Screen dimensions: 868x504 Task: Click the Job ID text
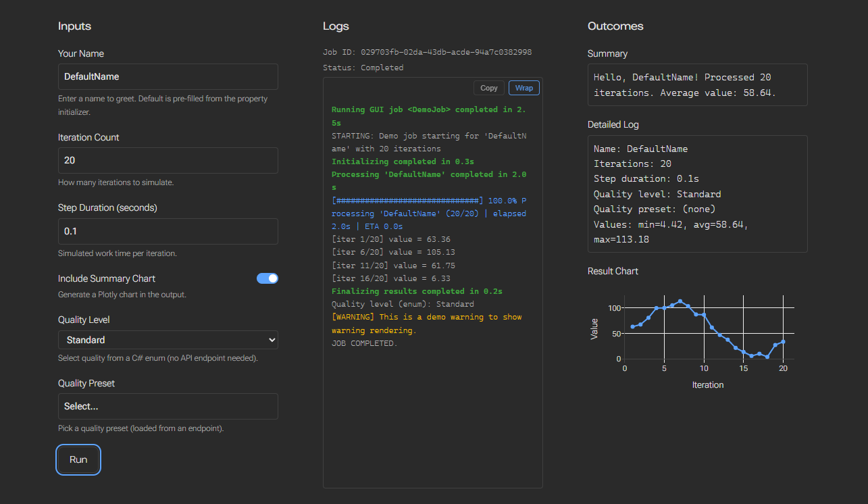[x=428, y=52]
